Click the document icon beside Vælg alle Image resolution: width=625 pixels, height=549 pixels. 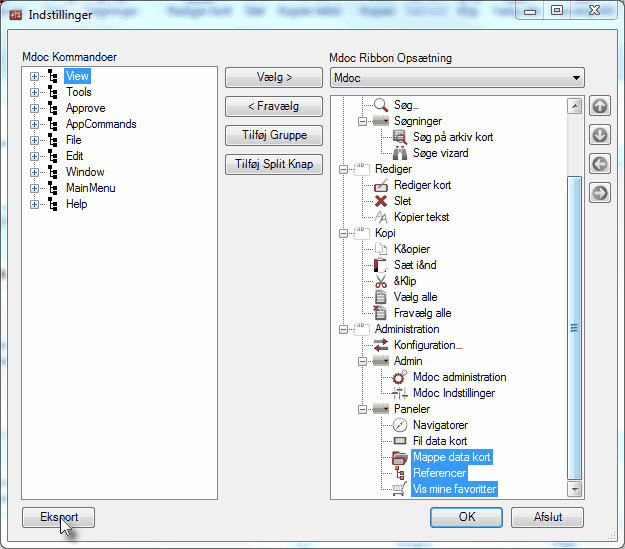click(381, 297)
